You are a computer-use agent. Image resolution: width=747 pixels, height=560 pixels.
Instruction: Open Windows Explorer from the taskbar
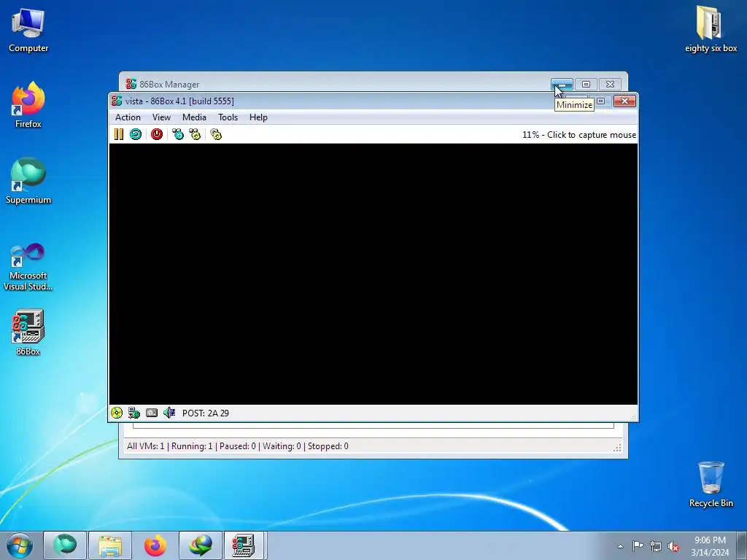pos(110,545)
